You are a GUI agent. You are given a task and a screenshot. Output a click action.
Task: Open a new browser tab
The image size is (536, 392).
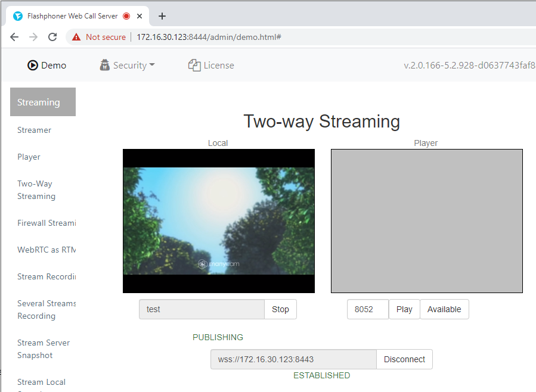(x=162, y=16)
